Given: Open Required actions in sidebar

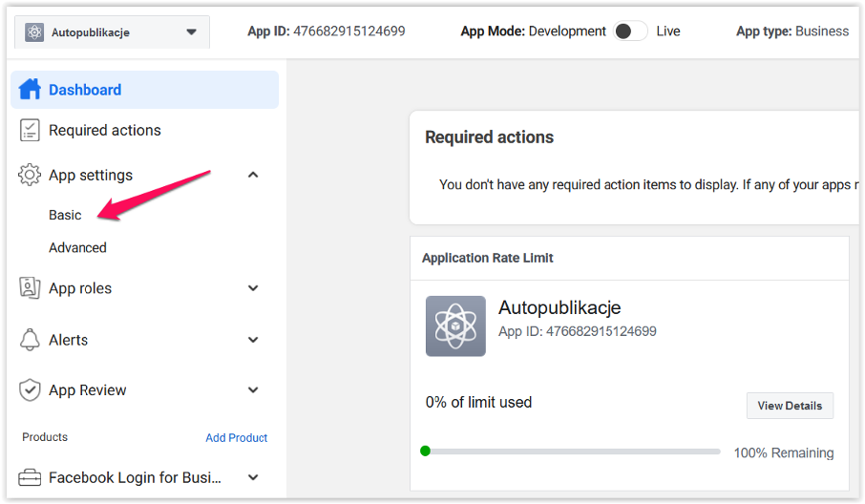Looking at the screenshot, I should click(x=105, y=130).
